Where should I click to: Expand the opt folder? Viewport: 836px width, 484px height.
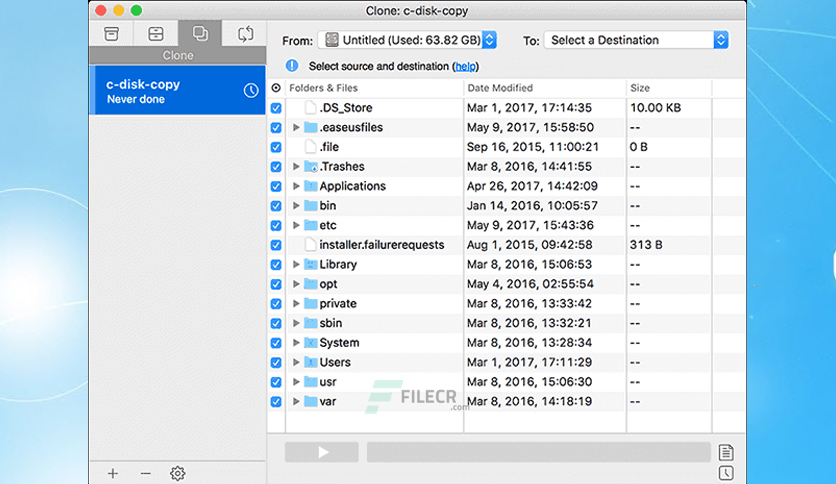click(x=296, y=284)
